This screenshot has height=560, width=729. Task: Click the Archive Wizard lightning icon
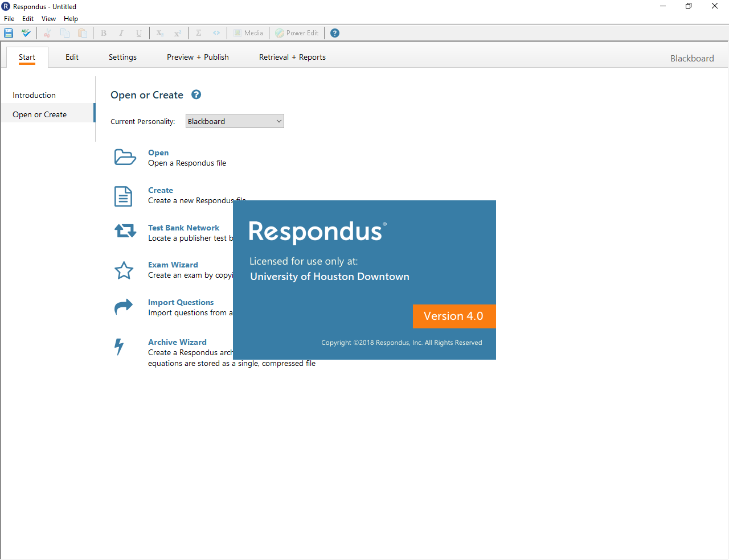click(x=119, y=347)
